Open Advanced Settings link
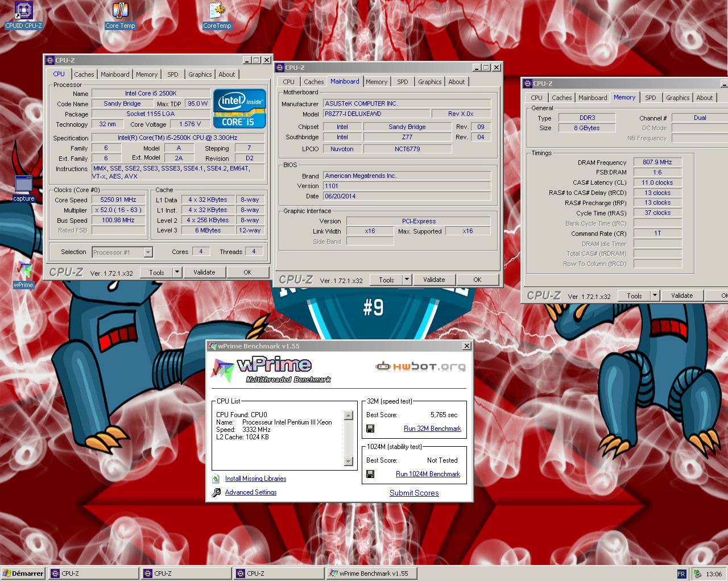The height and width of the screenshot is (582, 728). pyautogui.click(x=251, y=492)
